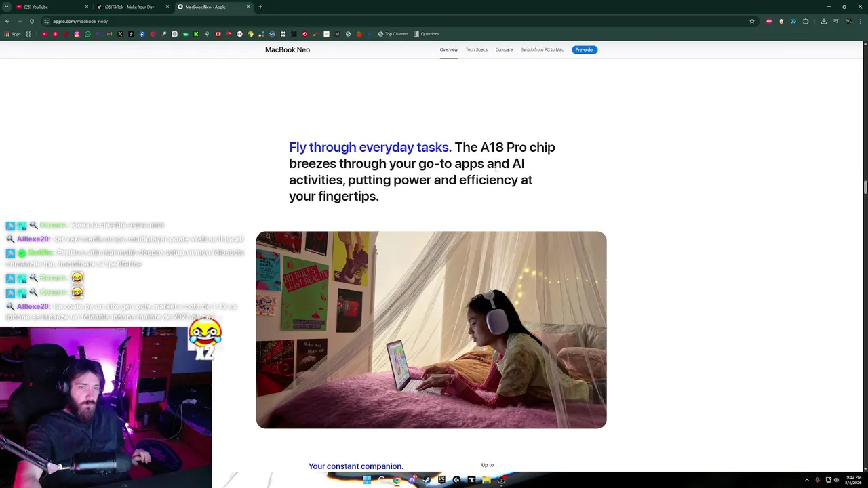This screenshot has height=488, width=868.
Task: Open the TikTok bookmark icon
Action: (131, 34)
